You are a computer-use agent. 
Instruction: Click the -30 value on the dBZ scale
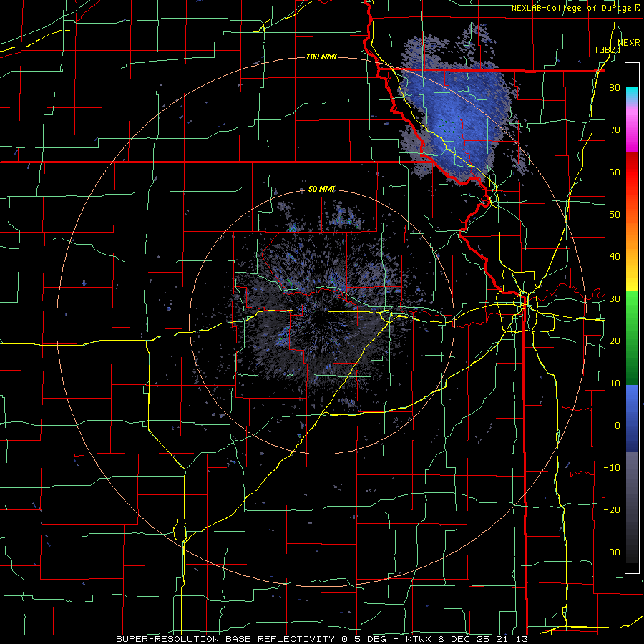click(612, 552)
